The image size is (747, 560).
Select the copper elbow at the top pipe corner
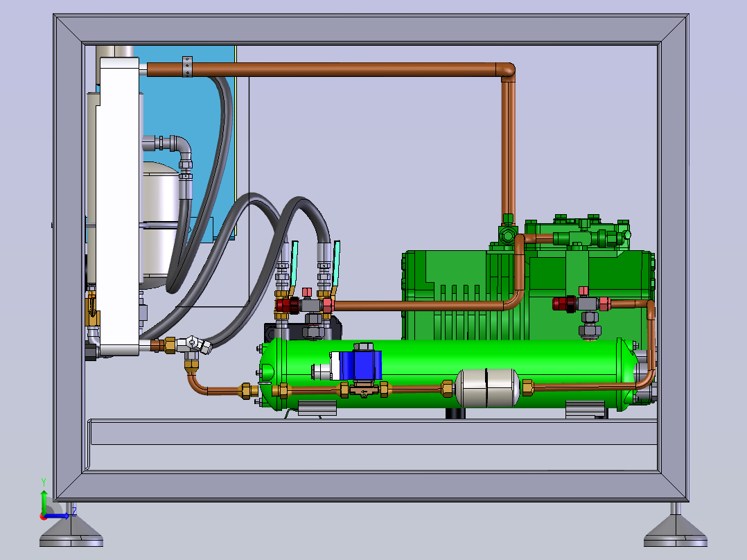pyautogui.click(x=506, y=71)
